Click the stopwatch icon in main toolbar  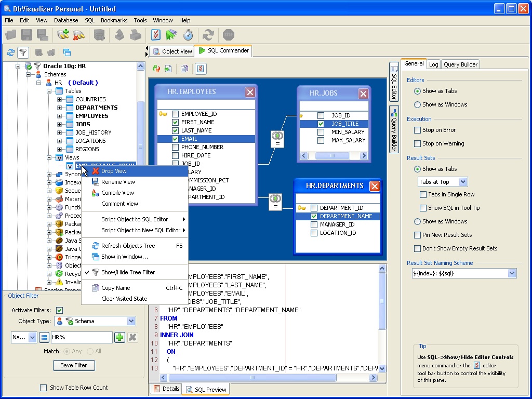(x=188, y=35)
